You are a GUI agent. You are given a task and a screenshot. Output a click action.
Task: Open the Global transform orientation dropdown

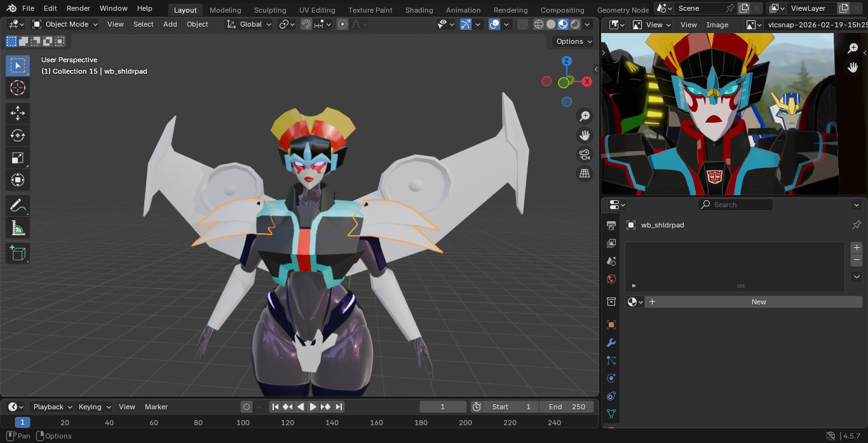pyautogui.click(x=249, y=24)
